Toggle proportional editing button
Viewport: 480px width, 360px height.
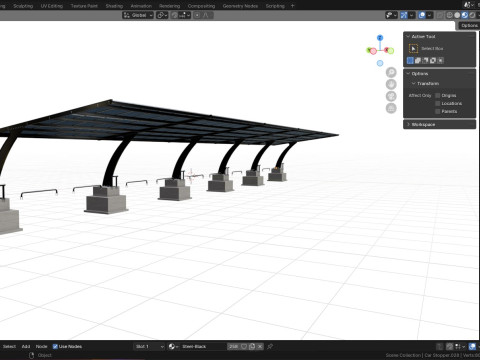[197, 15]
